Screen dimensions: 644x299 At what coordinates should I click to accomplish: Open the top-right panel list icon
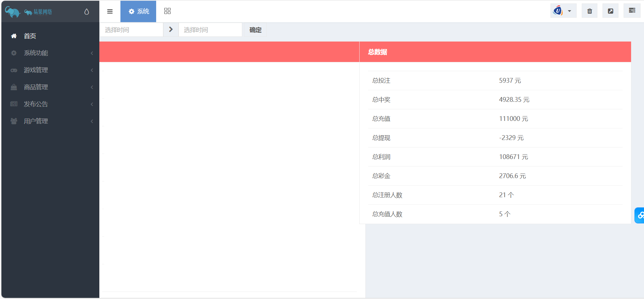click(x=632, y=11)
